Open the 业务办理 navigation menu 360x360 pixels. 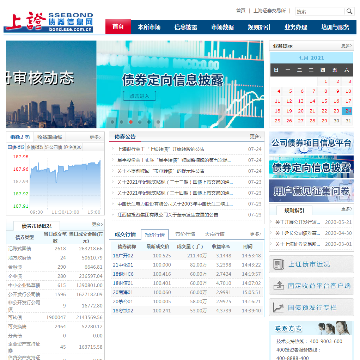pyautogui.click(x=296, y=27)
